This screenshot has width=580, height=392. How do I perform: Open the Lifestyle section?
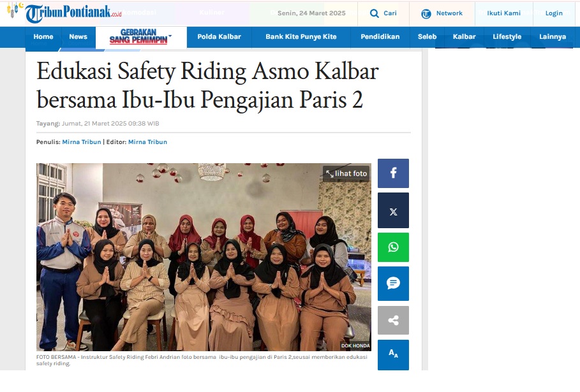507,36
